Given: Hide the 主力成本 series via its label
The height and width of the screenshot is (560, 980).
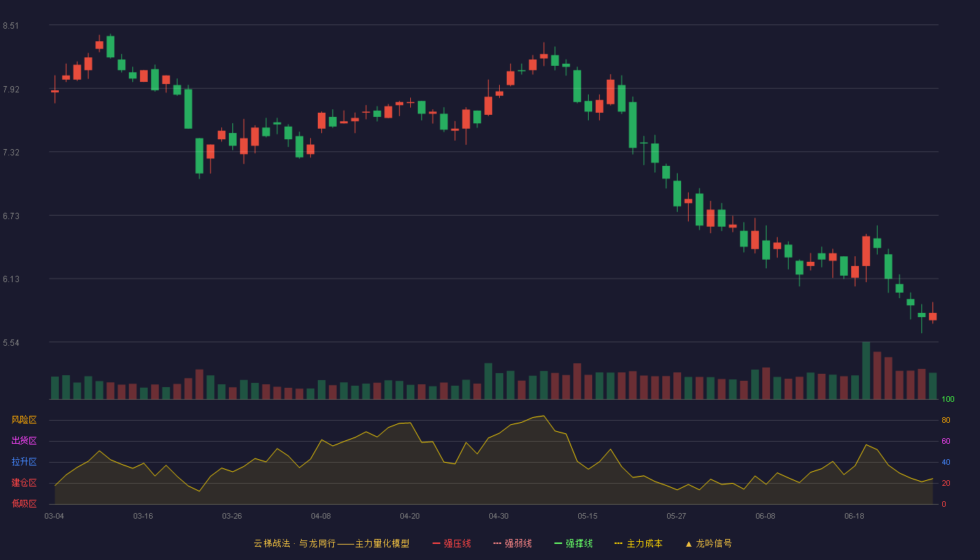Looking at the screenshot, I should tap(644, 543).
